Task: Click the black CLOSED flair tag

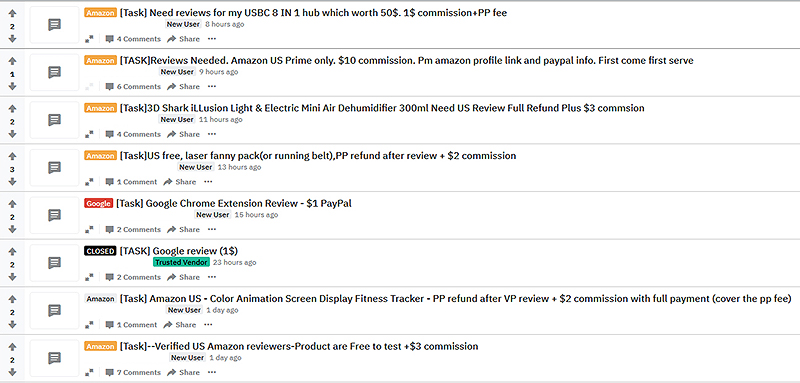Action: click(x=100, y=251)
